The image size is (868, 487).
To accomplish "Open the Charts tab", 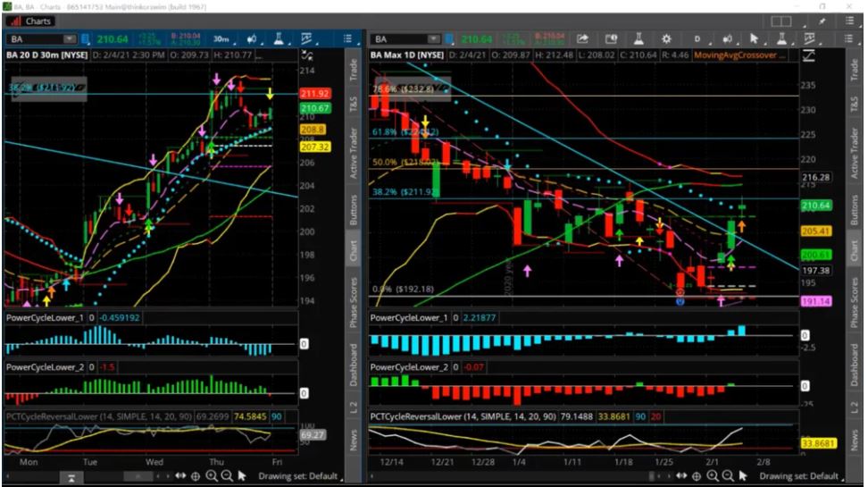I will (31, 21).
